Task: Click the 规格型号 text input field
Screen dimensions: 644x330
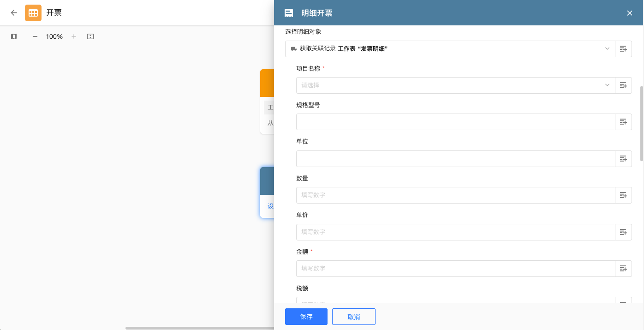Action: [455, 122]
